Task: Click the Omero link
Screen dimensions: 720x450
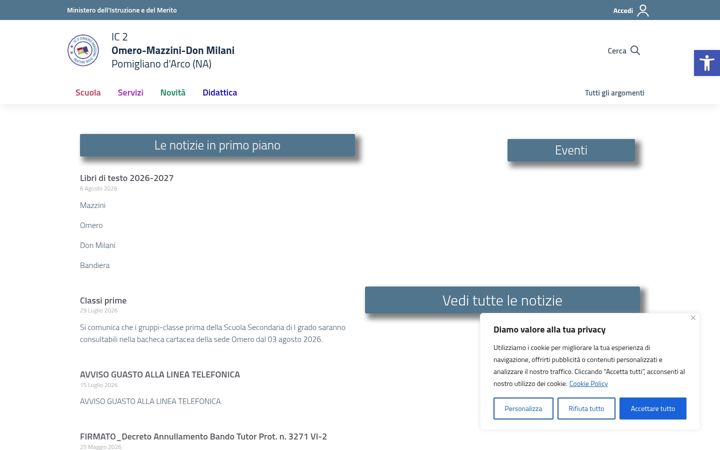Action: pyautogui.click(x=91, y=225)
